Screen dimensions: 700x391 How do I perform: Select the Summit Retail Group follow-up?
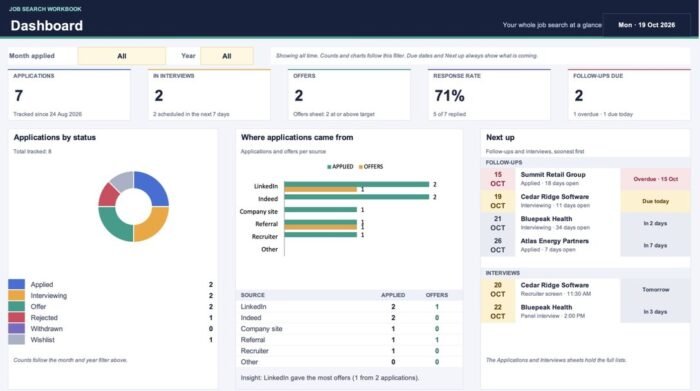pyautogui.click(x=585, y=179)
